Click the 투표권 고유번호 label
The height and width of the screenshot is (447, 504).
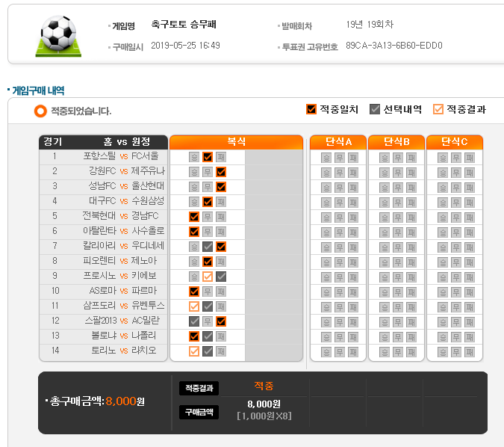click(310, 47)
